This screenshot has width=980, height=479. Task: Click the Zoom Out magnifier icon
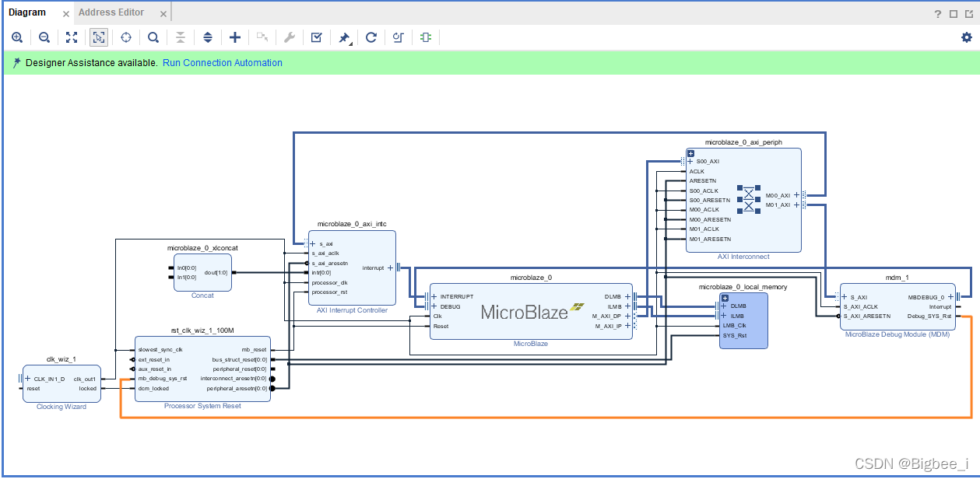pyautogui.click(x=44, y=37)
